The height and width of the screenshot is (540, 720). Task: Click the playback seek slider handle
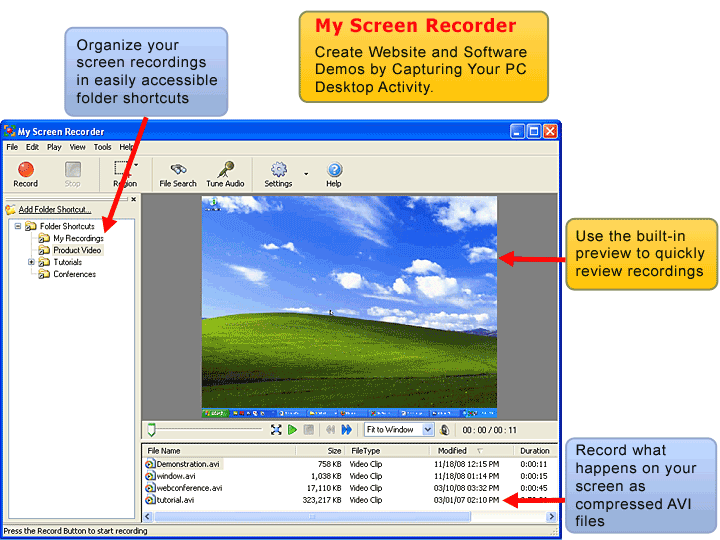tap(151, 430)
